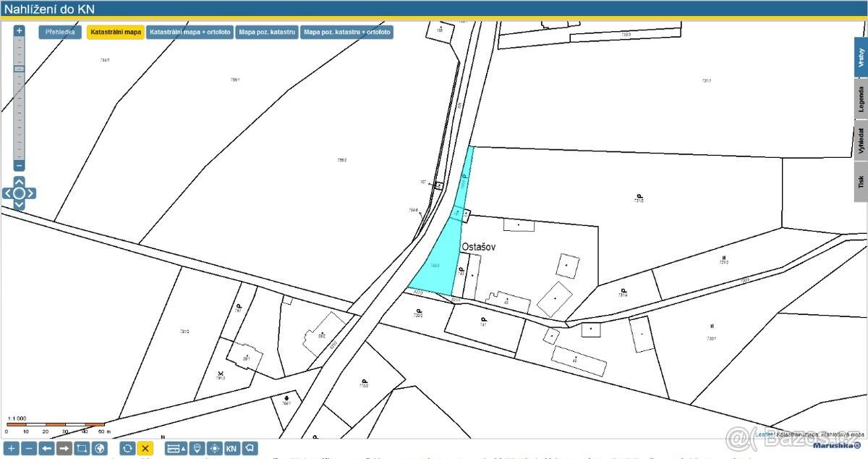Screen dimensions: 868x459
Task: Click the Přehledka overview button
Action: click(x=60, y=33)
